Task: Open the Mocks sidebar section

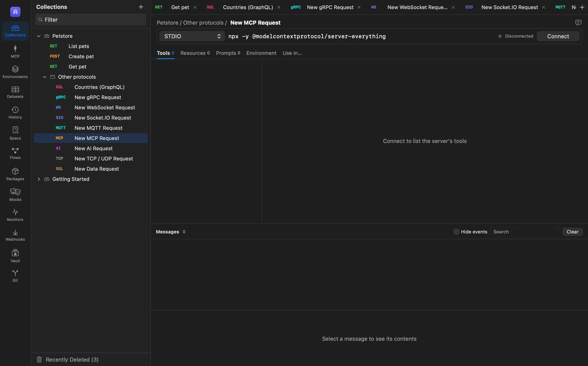Action: coord(15,195)
